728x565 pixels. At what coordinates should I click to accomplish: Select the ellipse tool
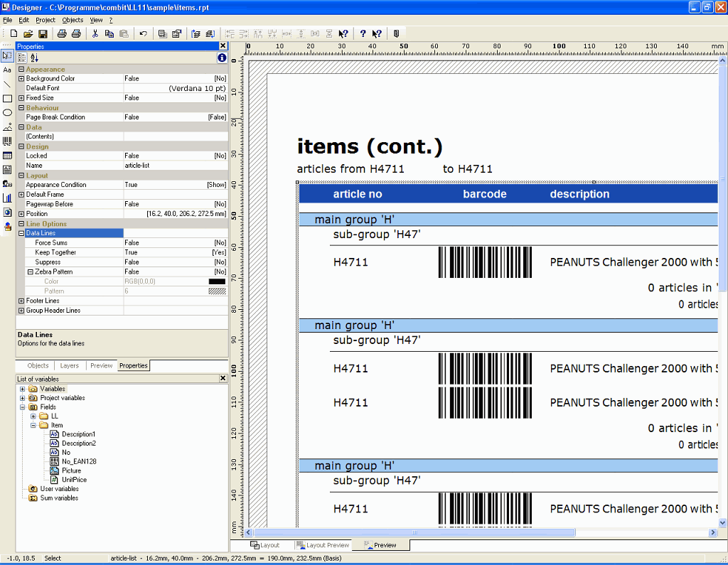click(x=7, y=113)
